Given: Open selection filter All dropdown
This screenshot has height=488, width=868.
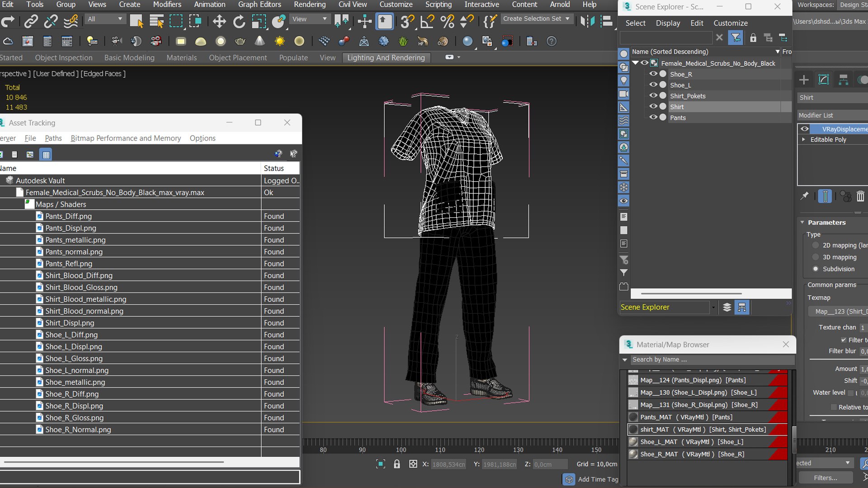Looking at the screenshot, I should coord(105,19).
